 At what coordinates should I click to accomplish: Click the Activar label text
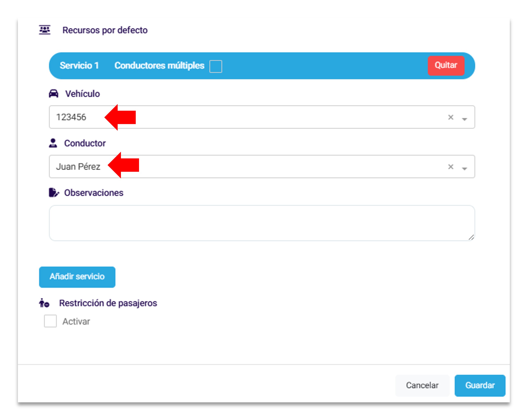pos(76,321)
